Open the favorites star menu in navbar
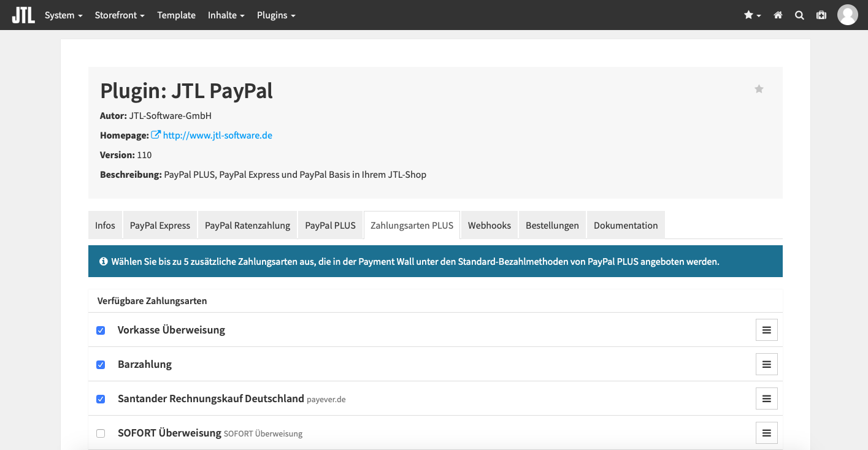The width and height of the screenshot is (868, 450). click(x=753, y=15)
